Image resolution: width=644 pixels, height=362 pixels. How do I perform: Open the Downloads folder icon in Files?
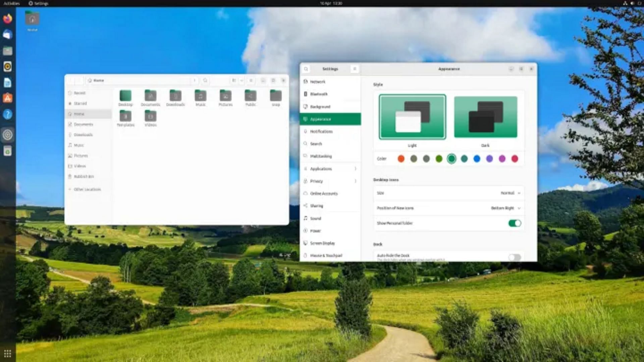175,98
